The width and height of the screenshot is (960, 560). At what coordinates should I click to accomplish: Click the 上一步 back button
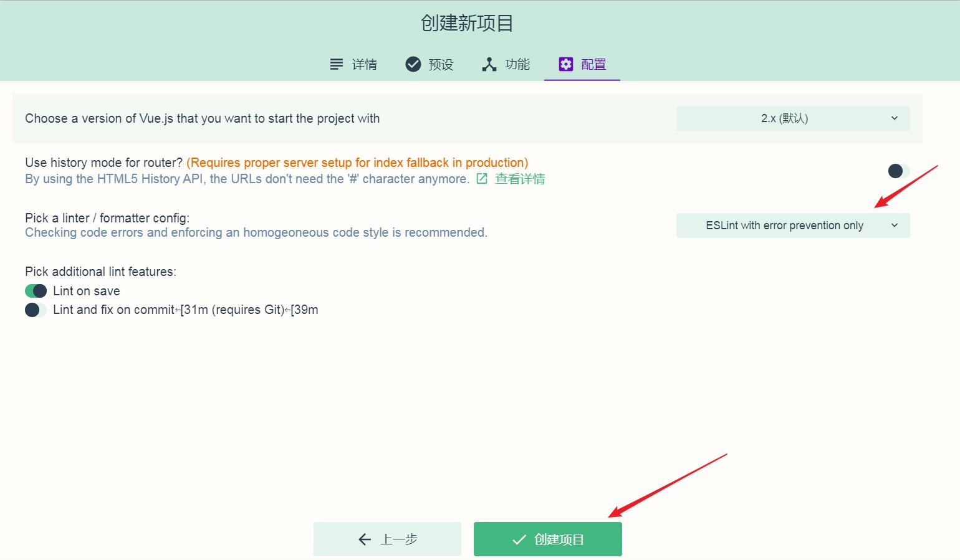(387, 539)
